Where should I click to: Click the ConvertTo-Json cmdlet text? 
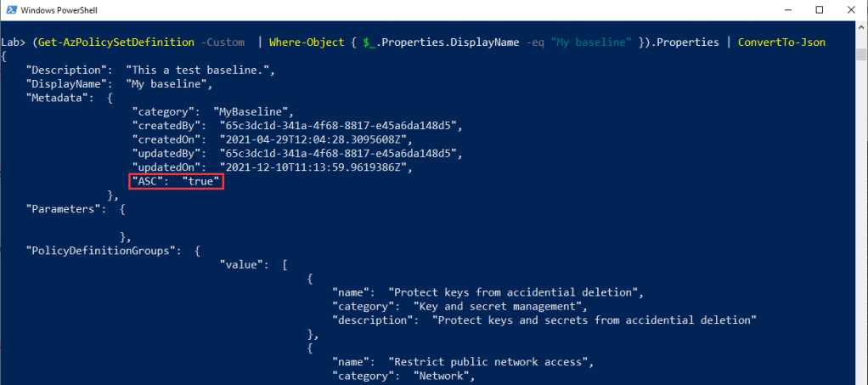click(x=781, y=42)
